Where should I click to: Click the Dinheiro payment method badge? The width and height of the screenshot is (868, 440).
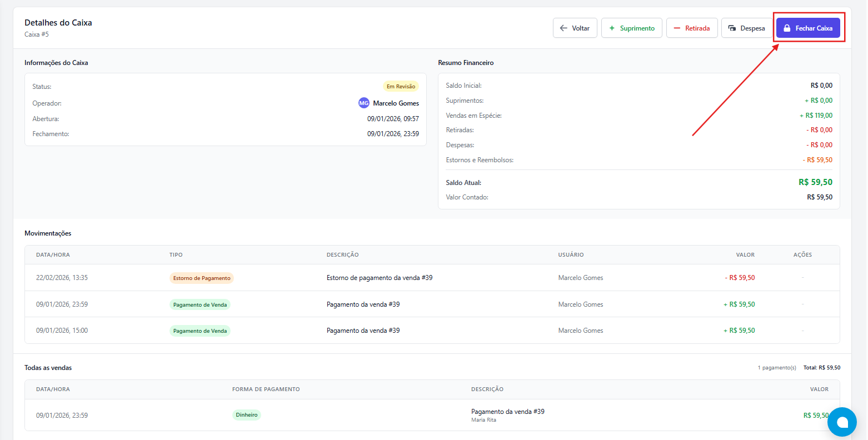point(246,415)
